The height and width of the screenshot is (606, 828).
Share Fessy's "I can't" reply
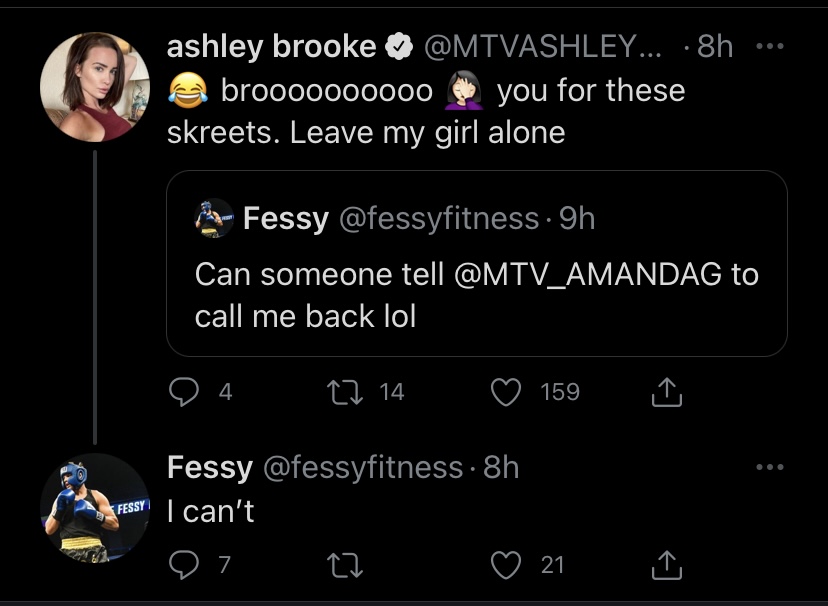(666, 565)
